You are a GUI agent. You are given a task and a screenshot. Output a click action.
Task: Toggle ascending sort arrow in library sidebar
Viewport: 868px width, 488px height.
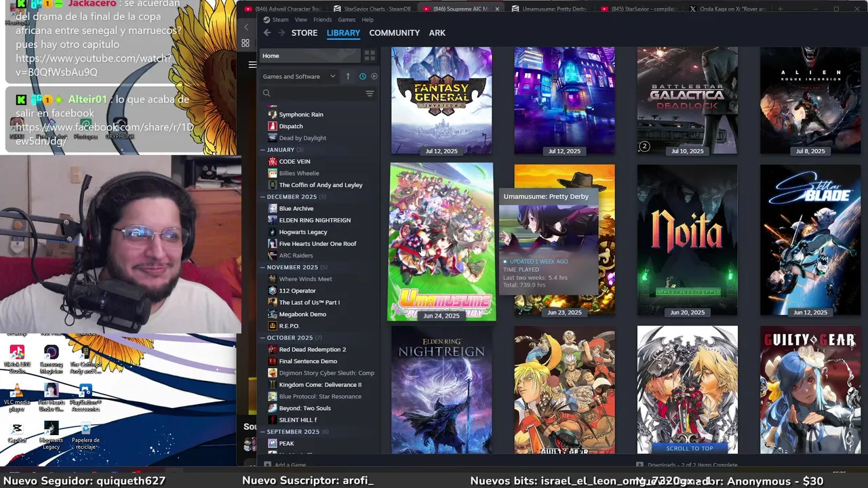pyautogui.click(x=348, y=77)
